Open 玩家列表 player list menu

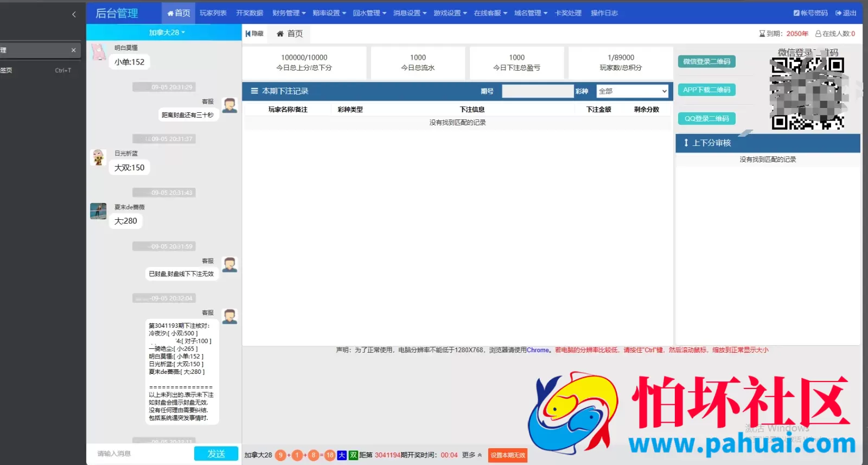point(213,13)
